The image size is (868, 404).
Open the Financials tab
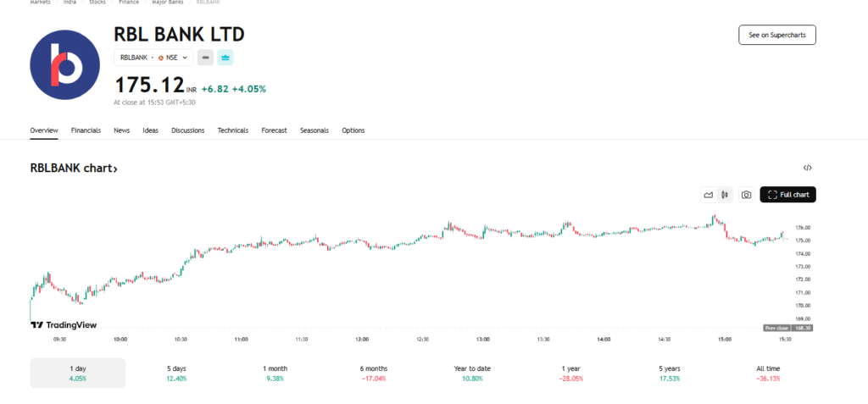[x=86, y=130]
